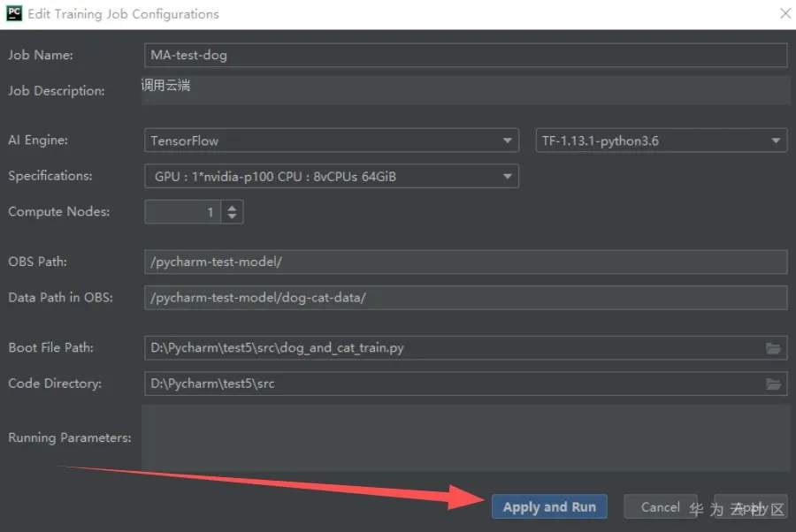The width and height of the screenshot is (796, 532).
Task: Click the Apply button
Action: coord(750,506)
